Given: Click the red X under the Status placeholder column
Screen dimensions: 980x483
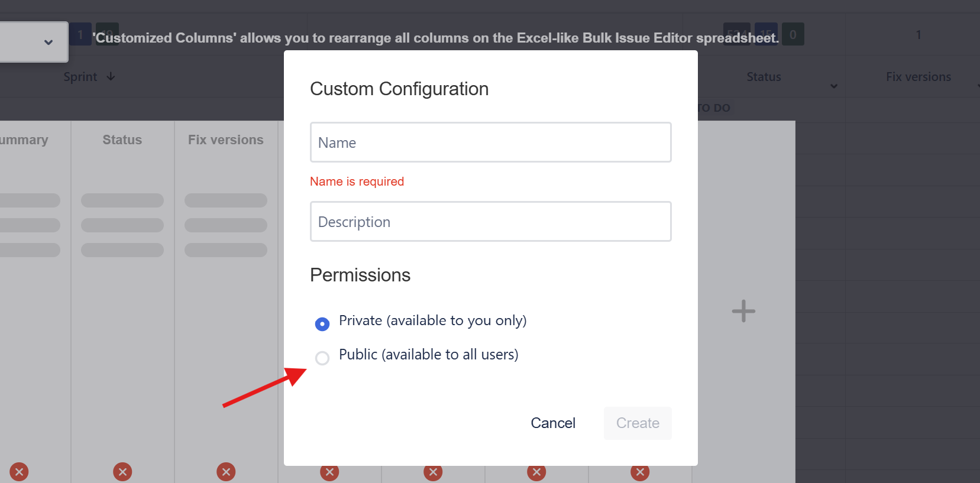Looking at the screenshot, I should (122, 472).
